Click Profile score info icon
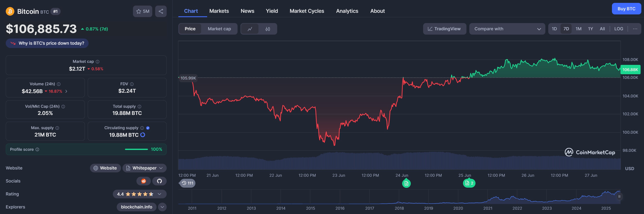The image size is (644, 214). click(x=37, y=150)
